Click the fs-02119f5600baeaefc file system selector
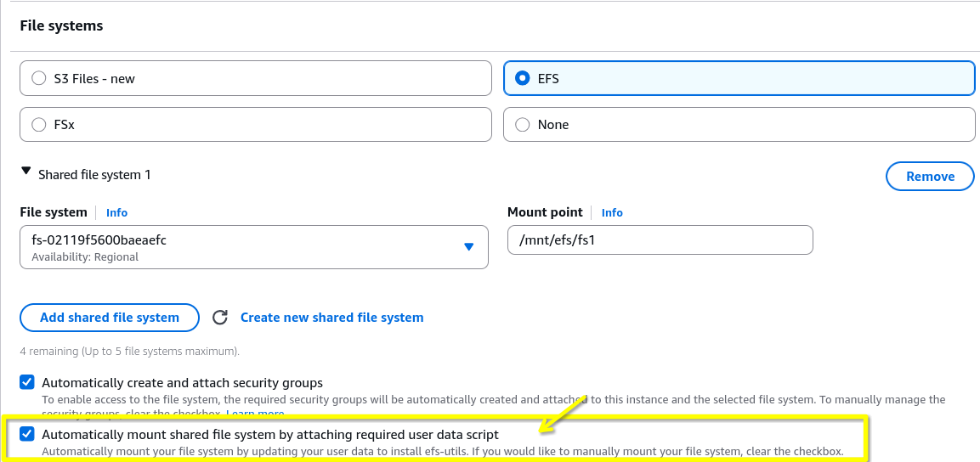This screenshot has width=980, height=462. coord(254,247)
